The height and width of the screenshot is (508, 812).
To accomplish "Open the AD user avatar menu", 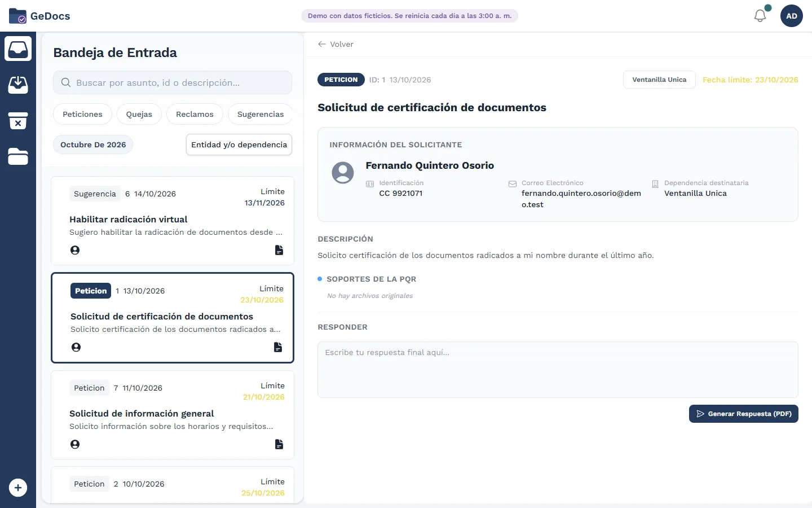I will tap(792, 16).
